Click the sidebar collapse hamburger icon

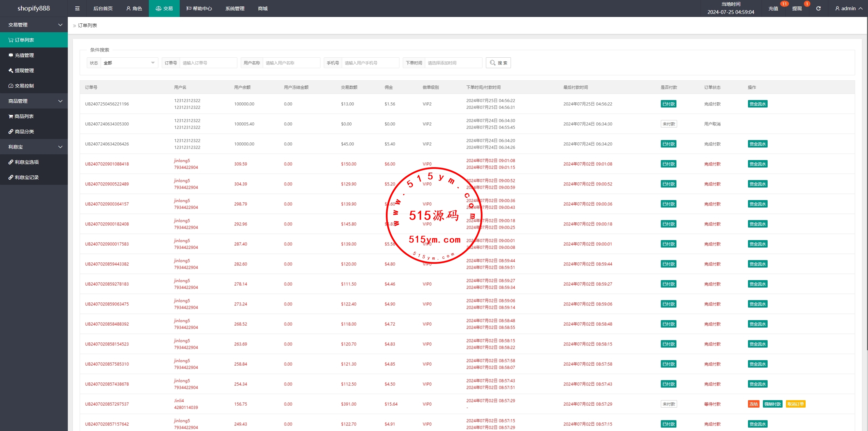pos(77,8)
